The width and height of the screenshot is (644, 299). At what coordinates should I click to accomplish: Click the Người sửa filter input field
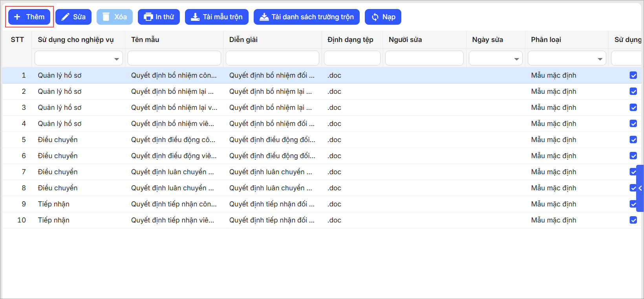click(424, 58)
